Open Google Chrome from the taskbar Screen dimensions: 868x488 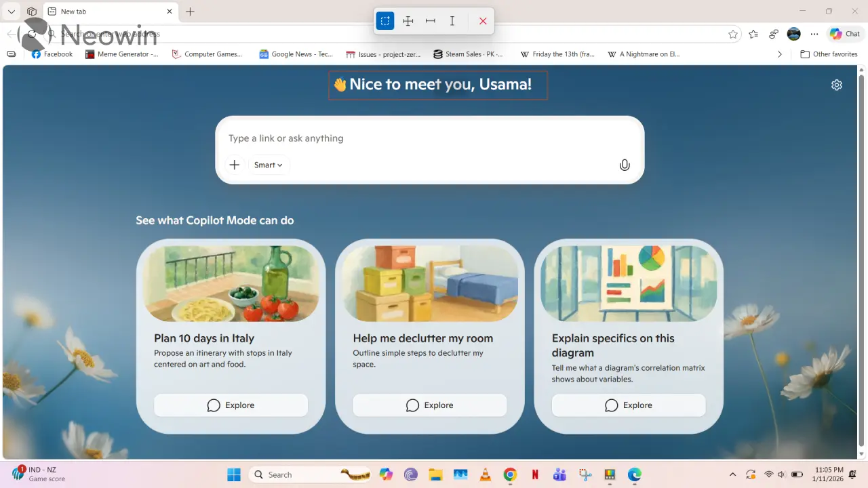click(510, 474)
